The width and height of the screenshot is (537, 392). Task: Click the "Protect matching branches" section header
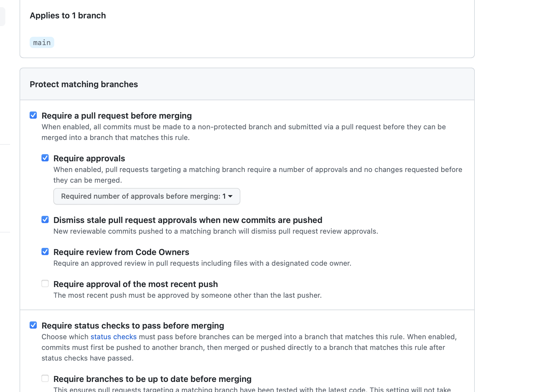point(84,84)
